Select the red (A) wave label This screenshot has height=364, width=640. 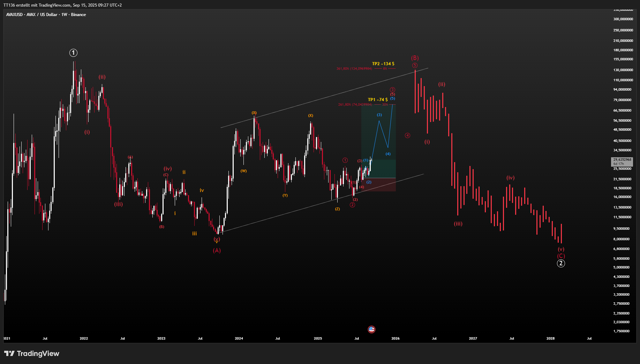(217, 250)
